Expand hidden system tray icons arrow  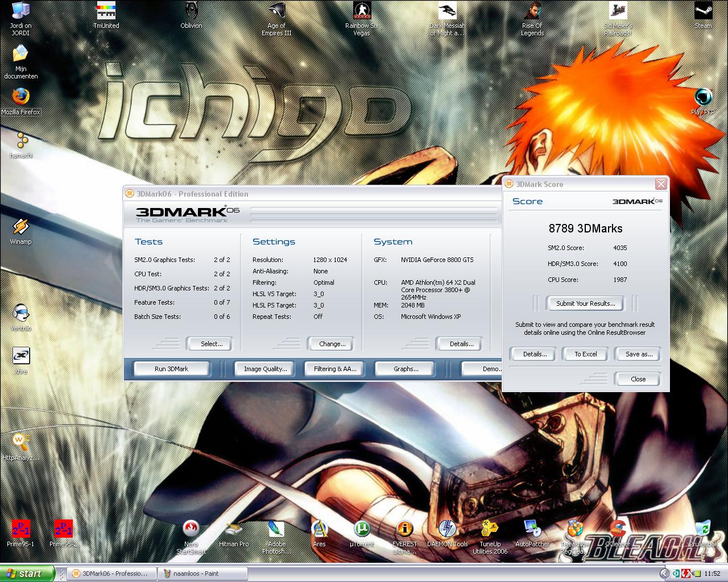click(x=664, y=573)
